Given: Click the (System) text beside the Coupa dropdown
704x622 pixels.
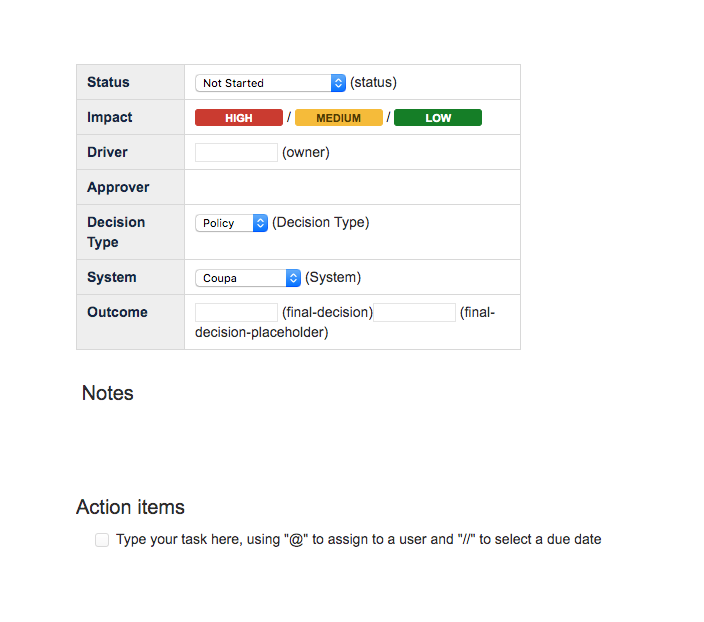Looking at the screenshot, I should pos(333,278).
